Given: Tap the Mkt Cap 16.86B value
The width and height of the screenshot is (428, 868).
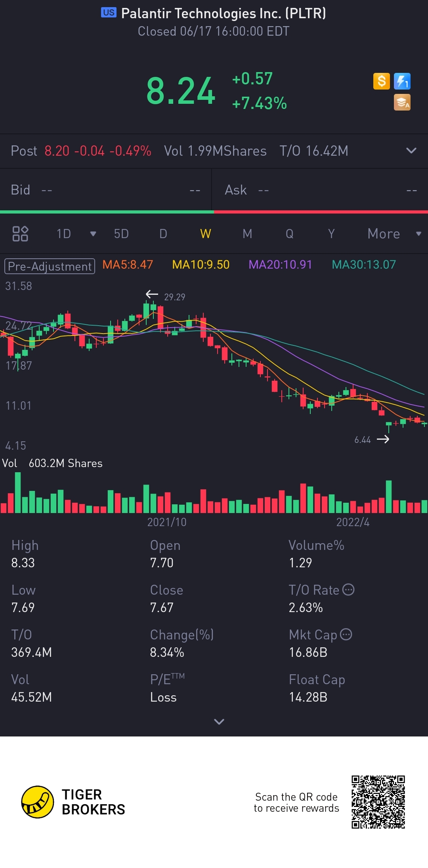Looking at the screenshot, I should click(308, 652).
